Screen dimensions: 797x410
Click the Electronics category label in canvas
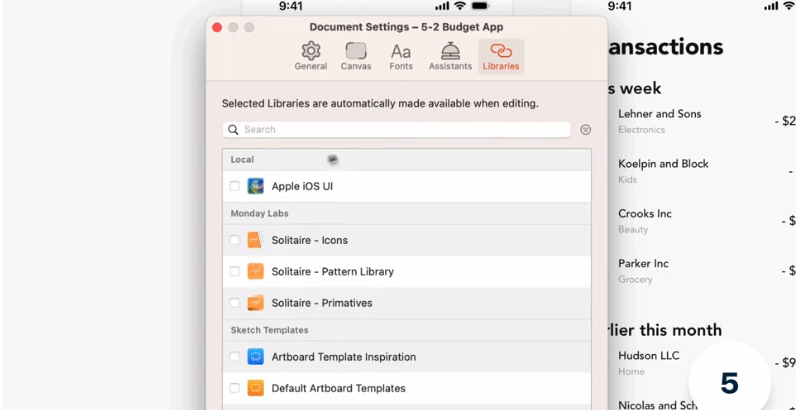(641, 130)
